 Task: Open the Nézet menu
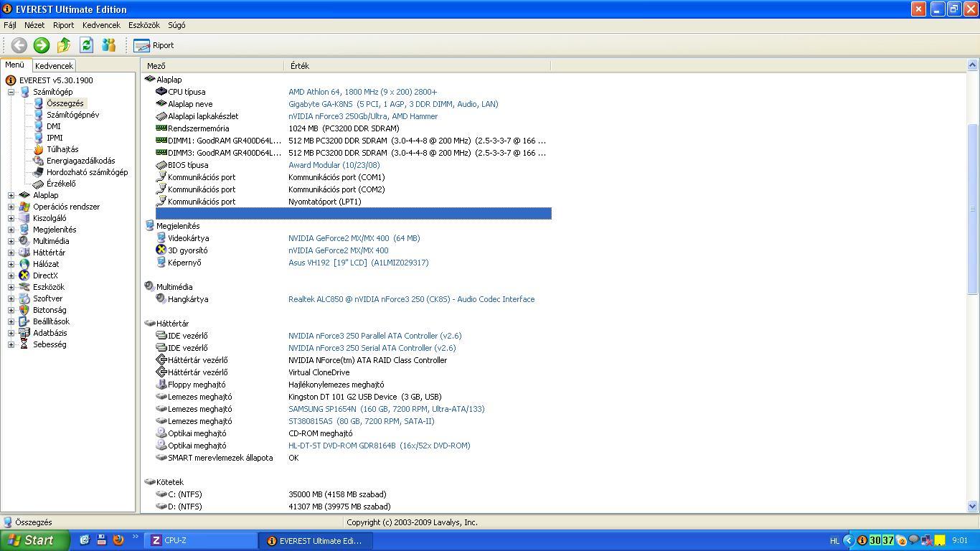(x=34, y=25)
